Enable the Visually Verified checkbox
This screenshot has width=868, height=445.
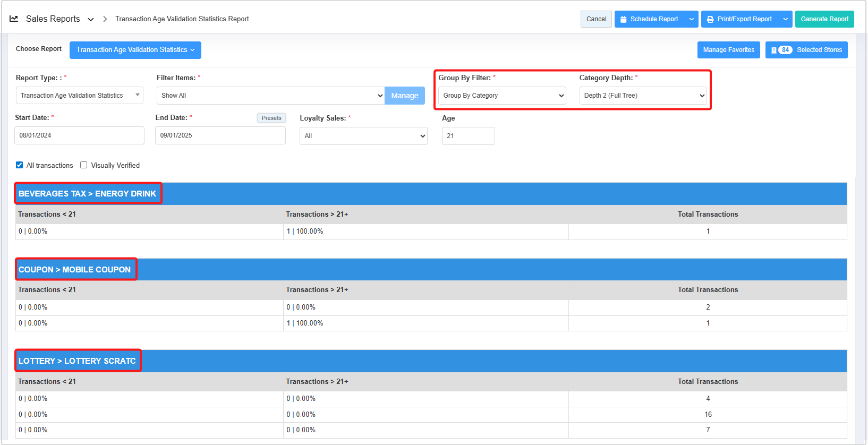point(84,165)
